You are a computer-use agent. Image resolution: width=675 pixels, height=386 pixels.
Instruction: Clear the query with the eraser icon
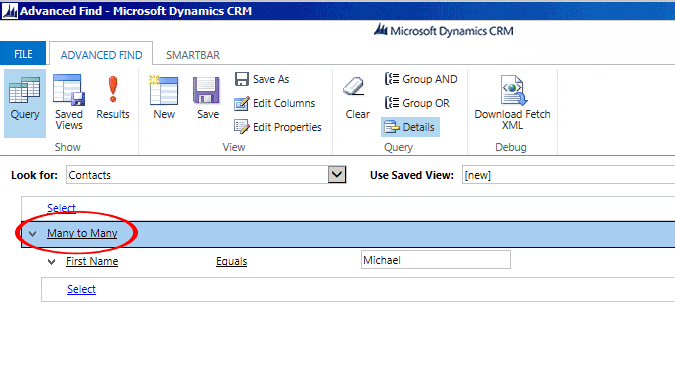click(357, 98)
